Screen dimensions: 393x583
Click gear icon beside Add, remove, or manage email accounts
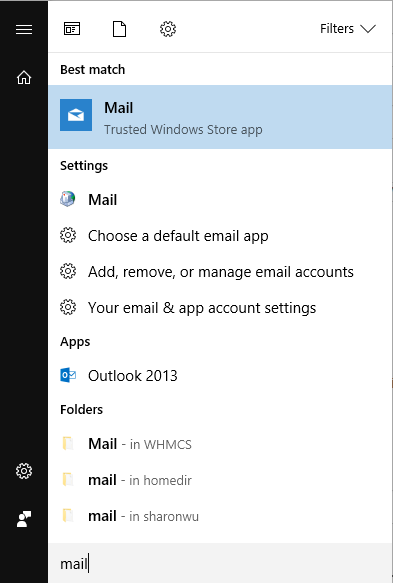(x=68, y=271)
